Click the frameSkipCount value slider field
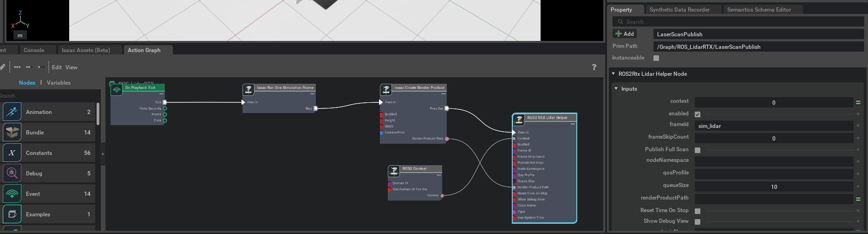Viewport: 868px width, 234px height. 774,139
